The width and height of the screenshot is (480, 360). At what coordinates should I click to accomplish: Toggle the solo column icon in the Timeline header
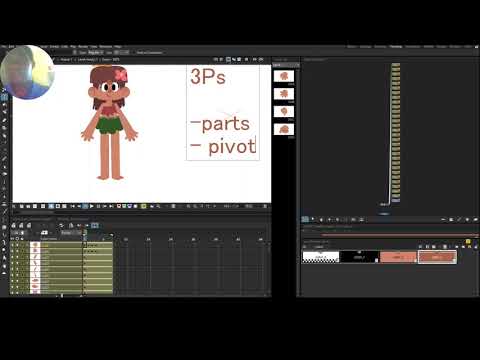tap(17, 239)
